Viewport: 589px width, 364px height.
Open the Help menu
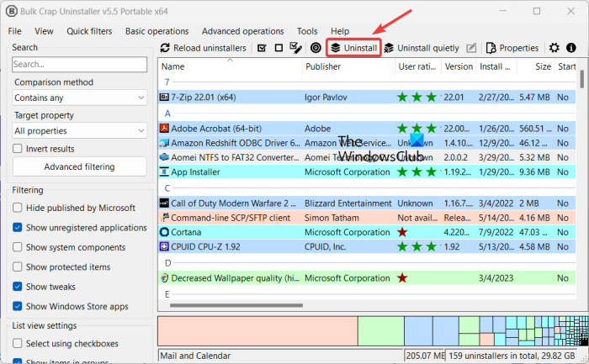pos(340,31)
